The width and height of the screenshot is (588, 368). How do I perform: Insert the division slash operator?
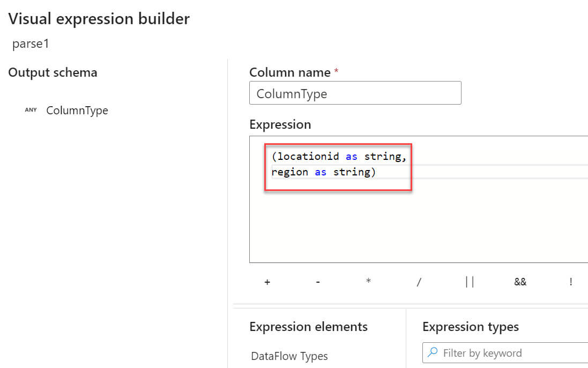[419, 282]
